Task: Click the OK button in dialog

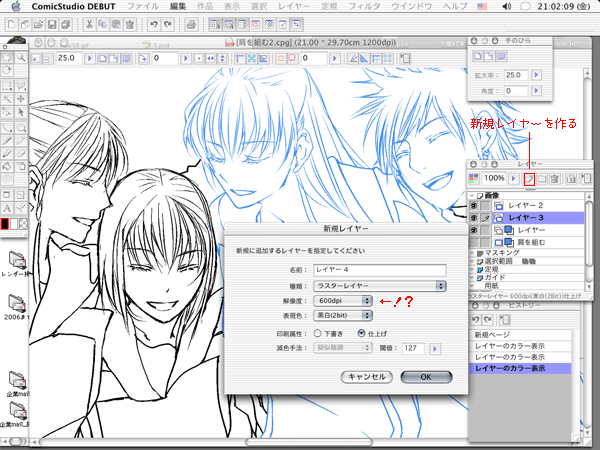Action: [x=425, y=377]
